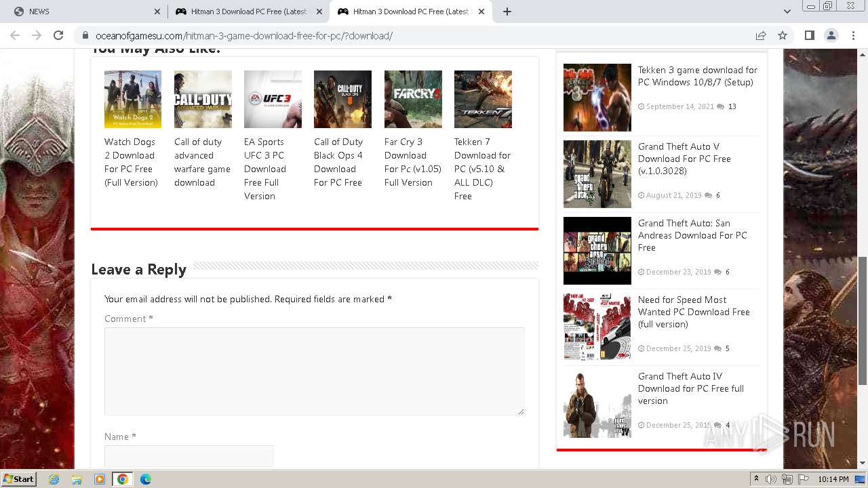This screenshot has width=868, height=488.
Task: Click the network tray icon
Action: (787, 479)
